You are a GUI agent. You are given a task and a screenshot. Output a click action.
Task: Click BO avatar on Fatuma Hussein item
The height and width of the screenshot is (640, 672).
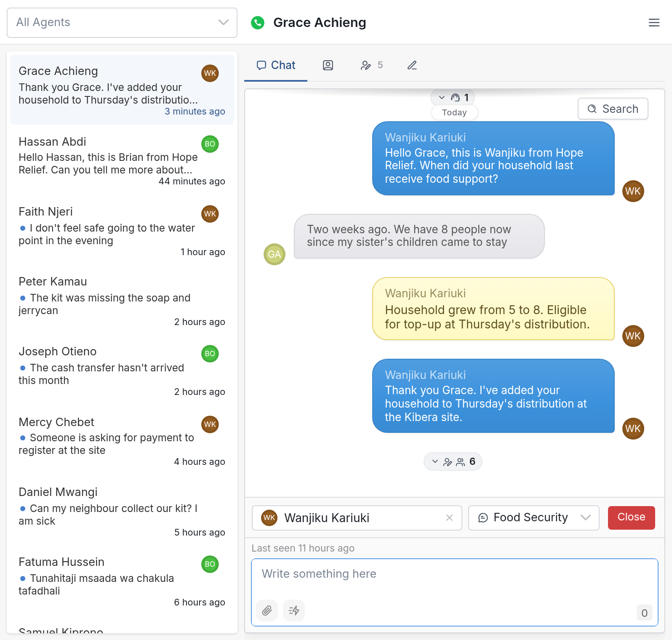pyautogui.click(x=210, y=564)
